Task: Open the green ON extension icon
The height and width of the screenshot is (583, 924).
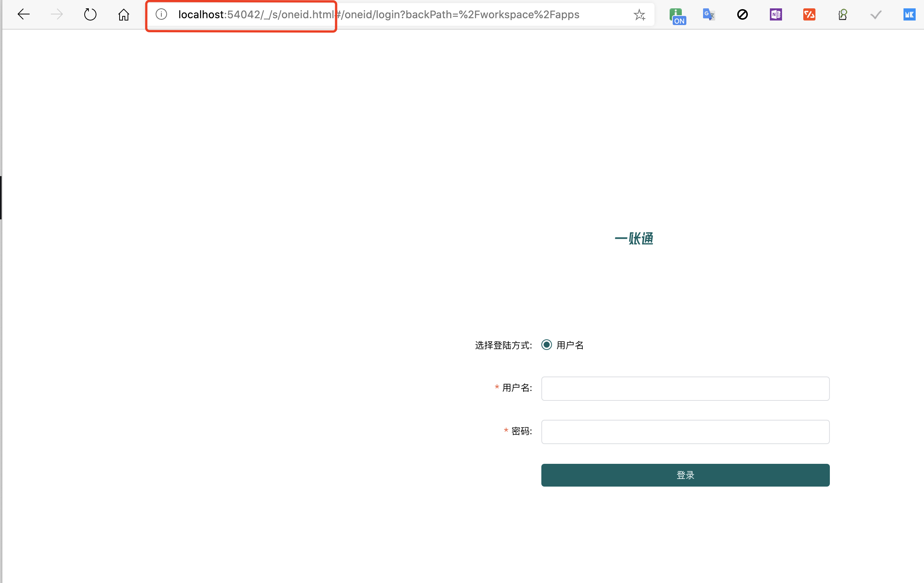Action: coord(677,15)
